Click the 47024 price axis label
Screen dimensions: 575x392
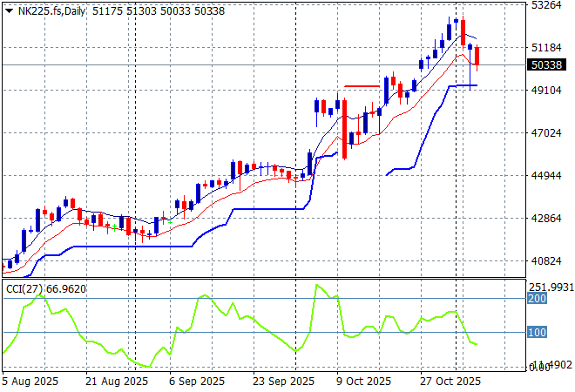click(x=547, y=133)
